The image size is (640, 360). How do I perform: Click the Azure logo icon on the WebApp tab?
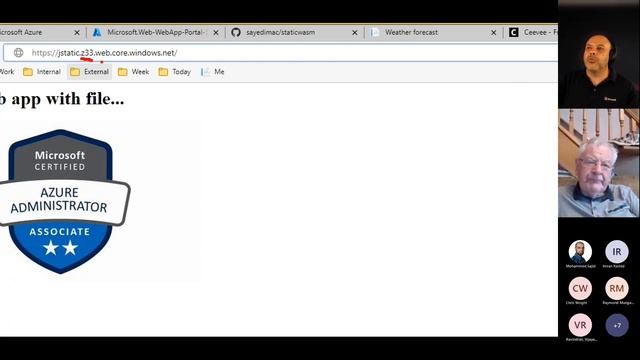click(97, 32)
